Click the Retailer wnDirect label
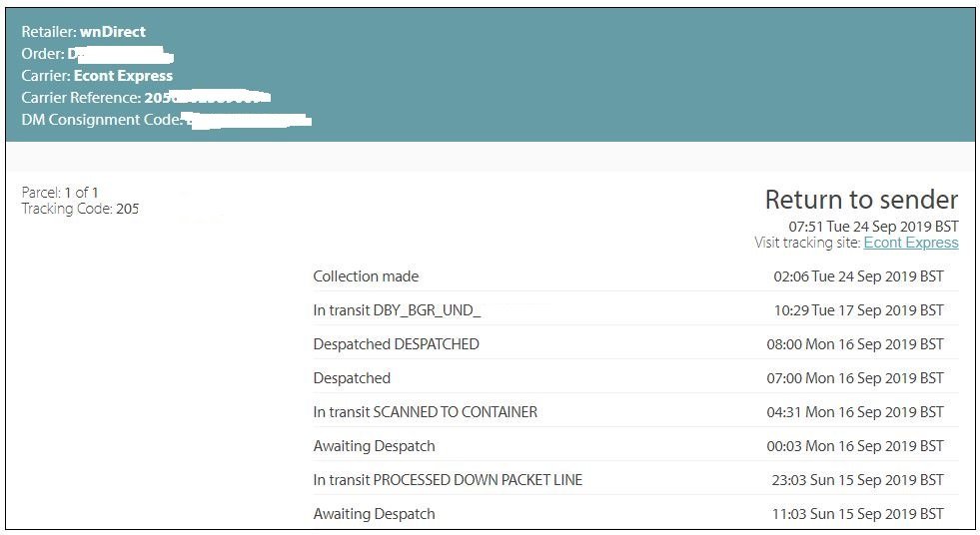 [x=83, y=32]
